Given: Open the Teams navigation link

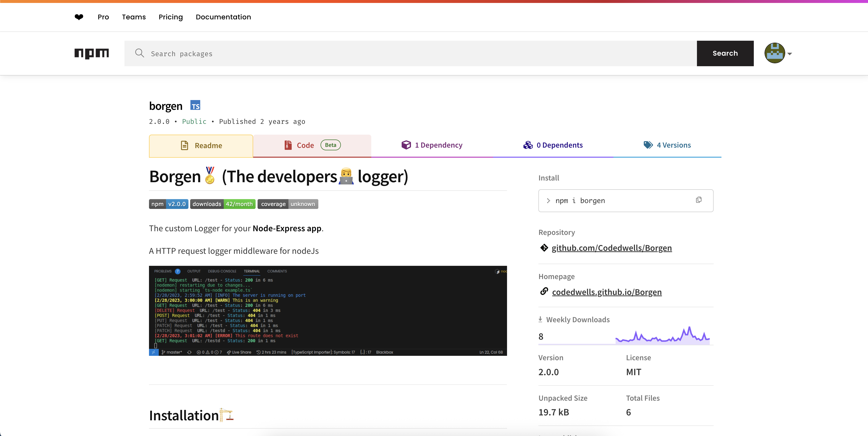Looking at the screenshot, I should tap(134, 17).
